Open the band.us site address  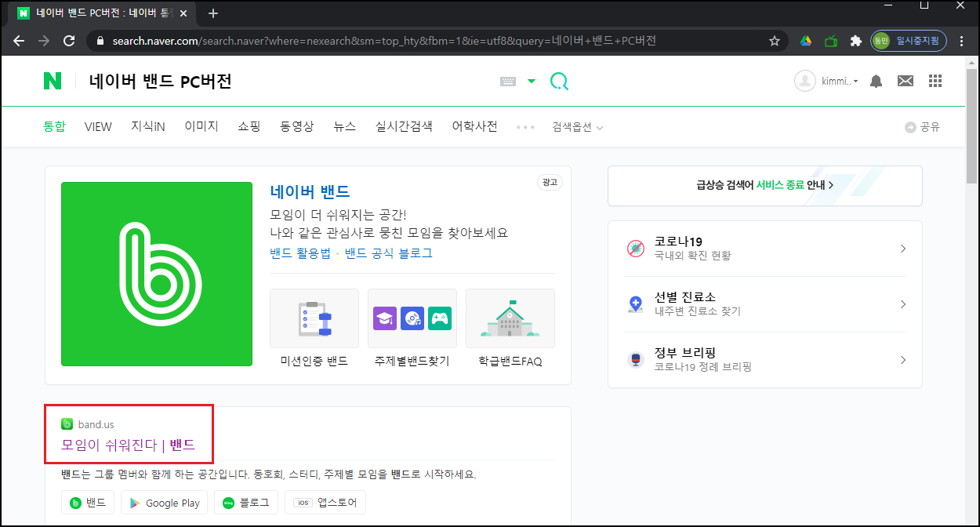tap(96, 424)
